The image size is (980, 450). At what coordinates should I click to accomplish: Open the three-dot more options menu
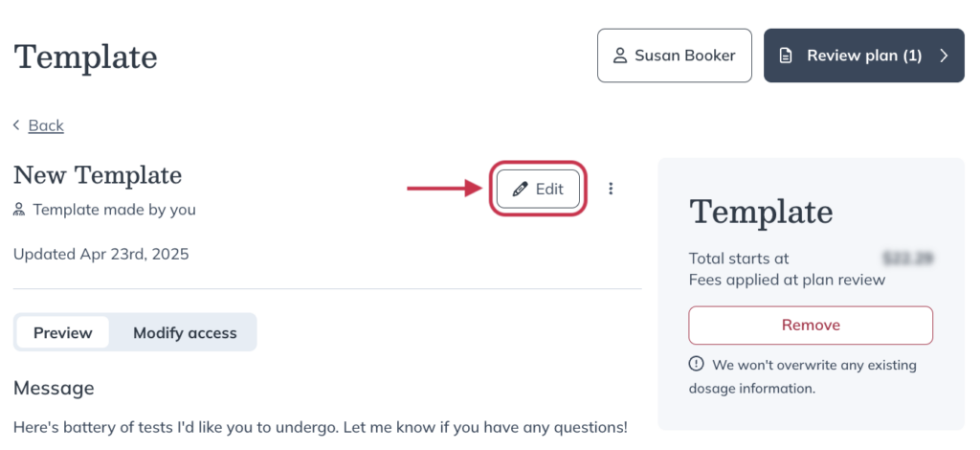pos(611,189)
